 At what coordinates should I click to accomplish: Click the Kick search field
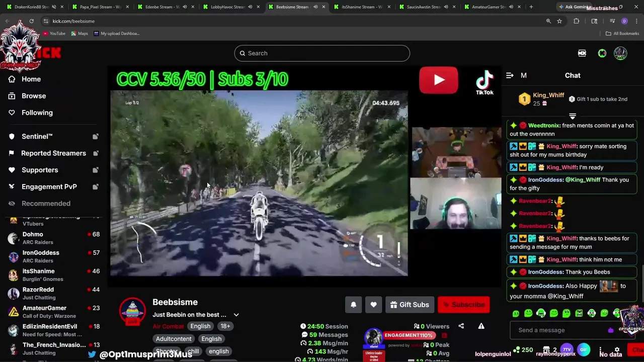tap(322, 53)
